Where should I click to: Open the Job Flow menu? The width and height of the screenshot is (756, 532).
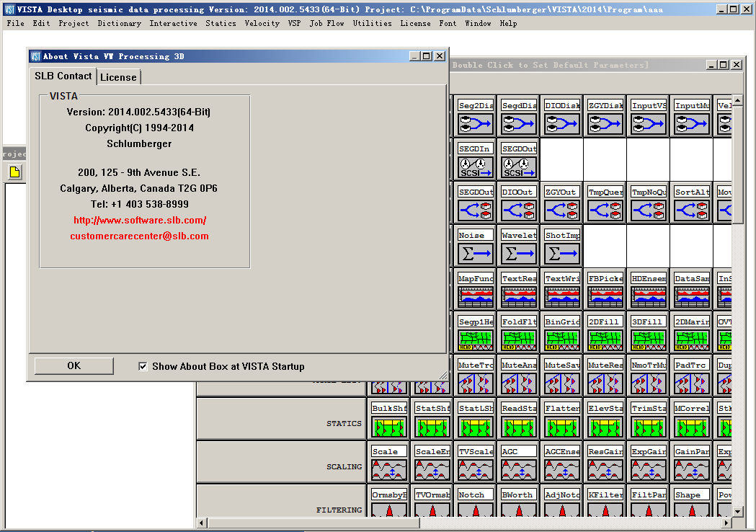point(327,23)
